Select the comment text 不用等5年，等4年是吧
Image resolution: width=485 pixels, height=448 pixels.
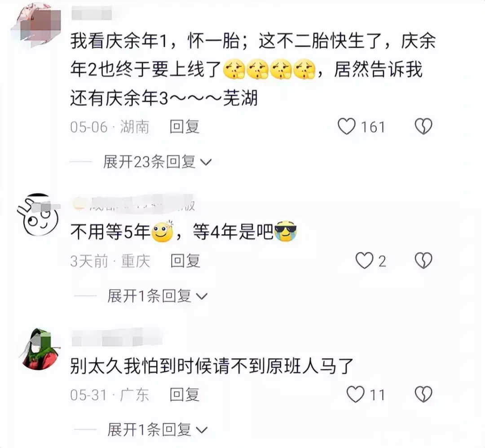point(183,231)
